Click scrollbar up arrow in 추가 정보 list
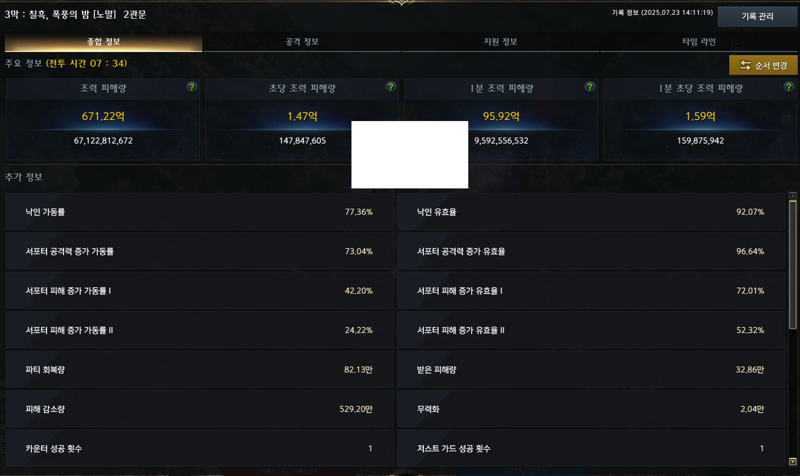 [792, 195]
